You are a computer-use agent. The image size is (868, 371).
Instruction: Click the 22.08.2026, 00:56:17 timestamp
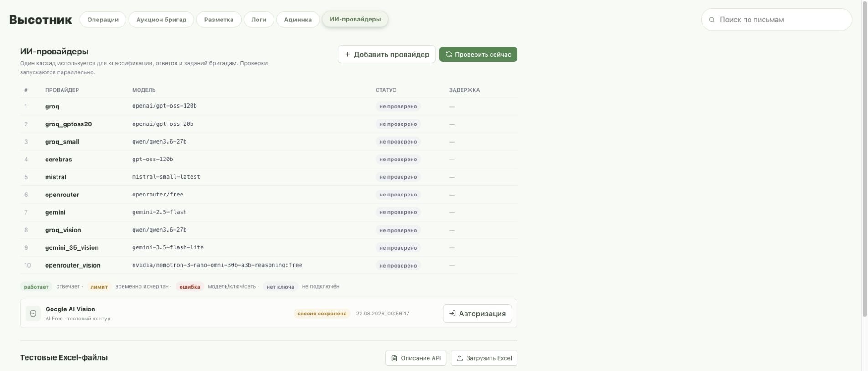coord(382,314)
